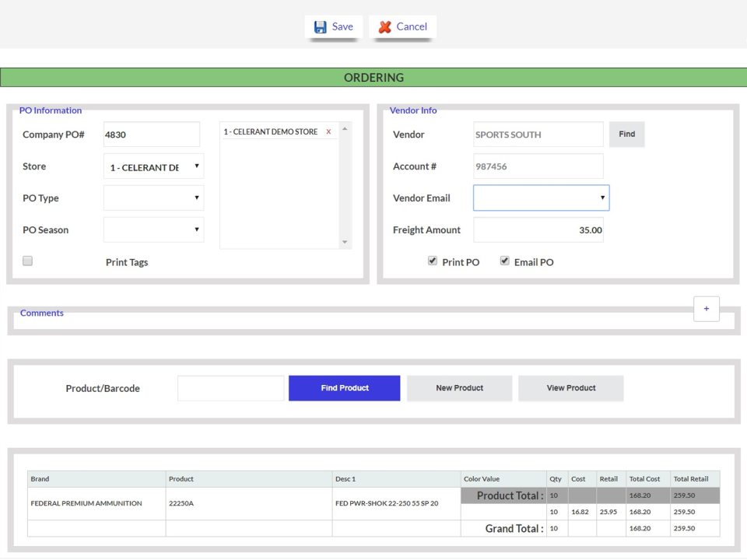Click the View Product button
The width and height of the screenshot is (747, 560).
(570, 388)
